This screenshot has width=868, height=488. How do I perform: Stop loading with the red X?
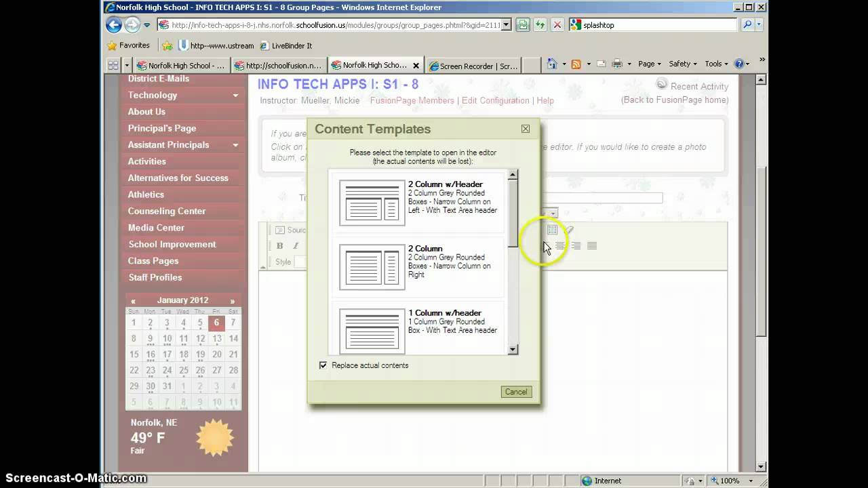point(557,25)
